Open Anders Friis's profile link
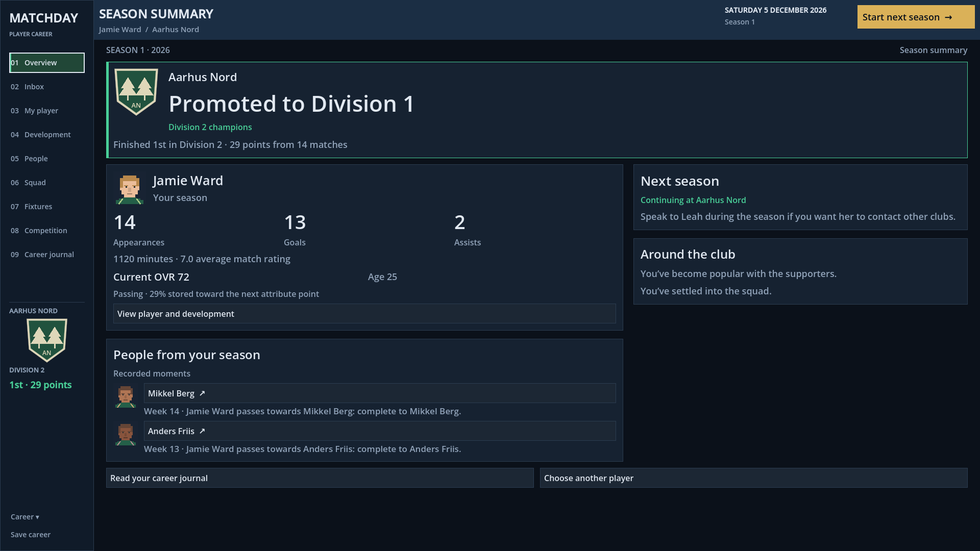The width and height of the screenshot is (980, 551). click(380, 431)
